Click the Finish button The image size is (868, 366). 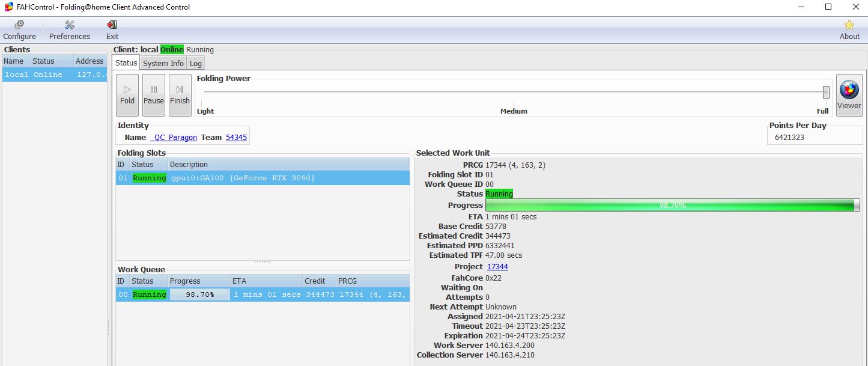pyautogui.click(x=180, y=95)
